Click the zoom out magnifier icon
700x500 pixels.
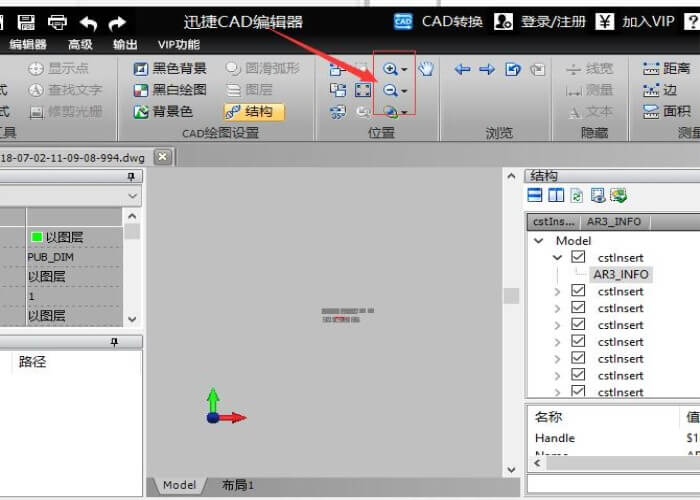390,91
